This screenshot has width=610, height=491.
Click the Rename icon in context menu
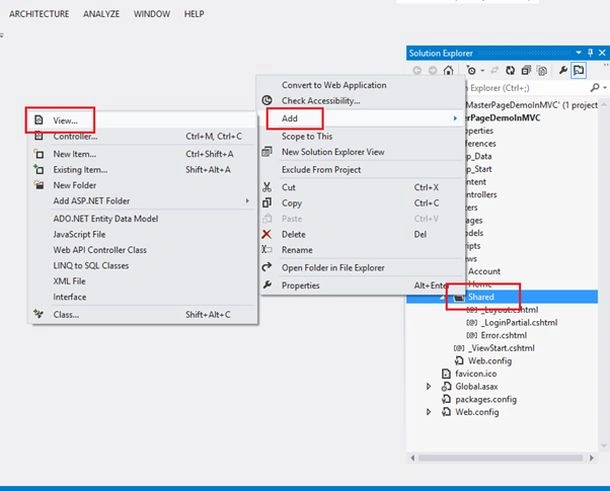[x=267, y=249]
